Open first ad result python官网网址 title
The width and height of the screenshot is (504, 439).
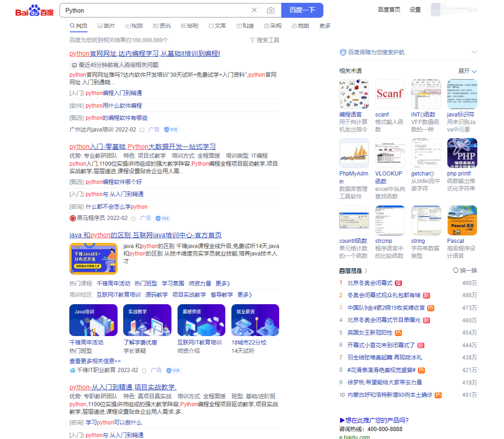(145, 54)
